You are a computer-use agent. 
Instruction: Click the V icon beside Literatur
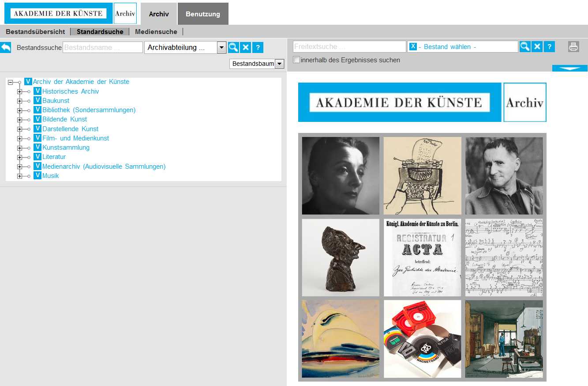pos(37,156)
